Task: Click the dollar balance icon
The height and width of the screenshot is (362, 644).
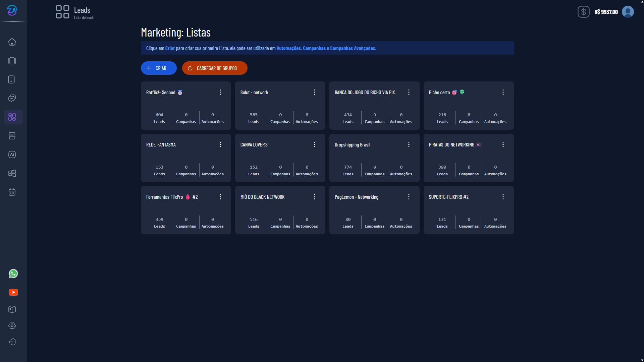Action: point(583,12)
